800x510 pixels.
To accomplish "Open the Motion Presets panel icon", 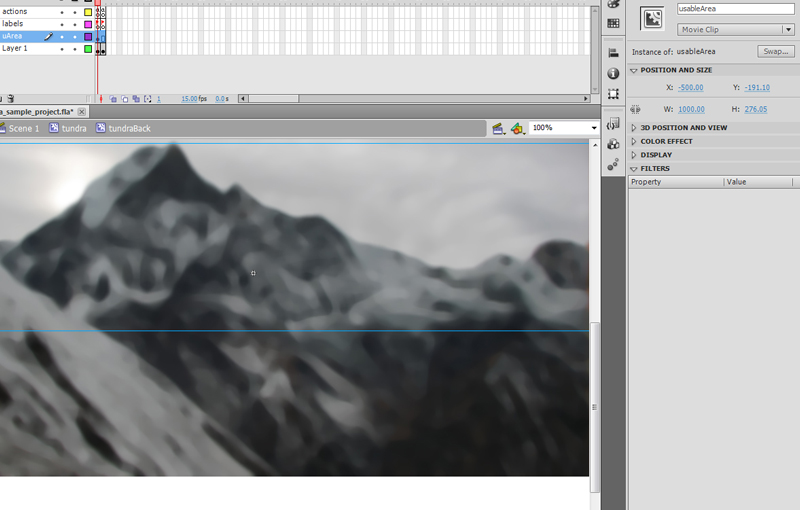I will [613, 165].
